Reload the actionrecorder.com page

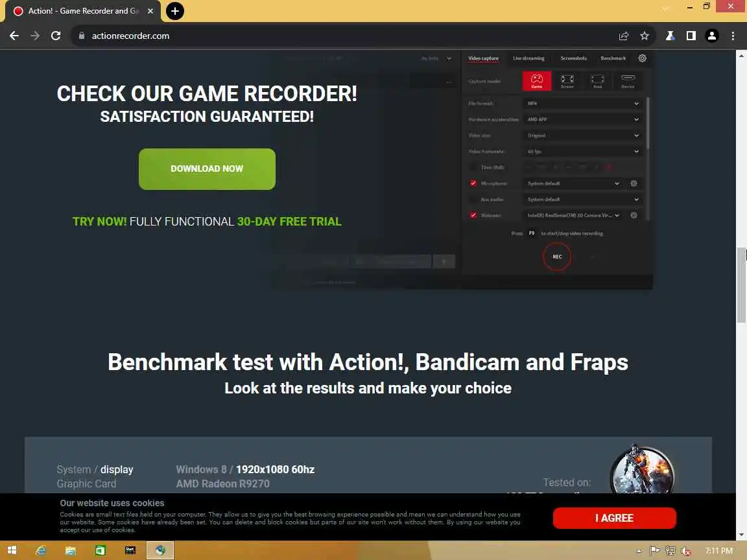click(56, 36)
